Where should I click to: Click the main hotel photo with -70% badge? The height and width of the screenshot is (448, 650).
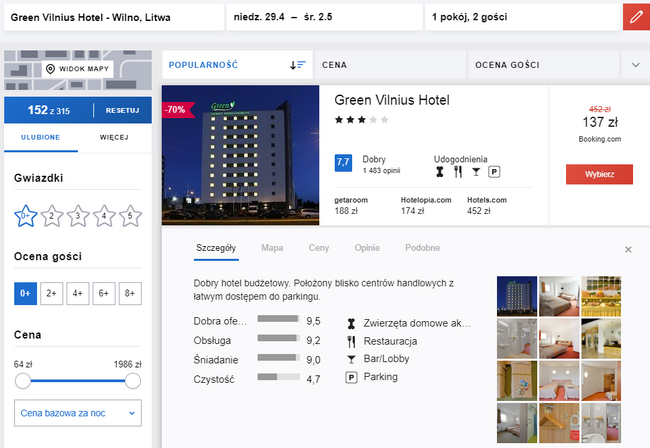pos(240,155)
